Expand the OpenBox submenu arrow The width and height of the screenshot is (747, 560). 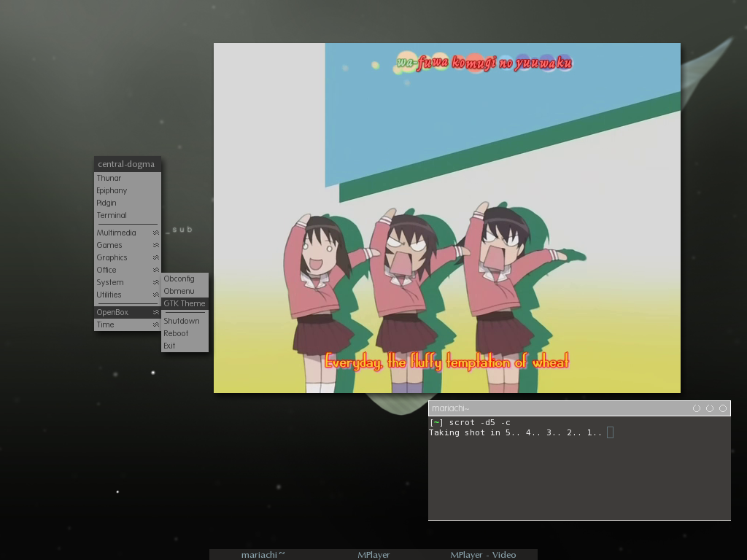tap(156, 312)
